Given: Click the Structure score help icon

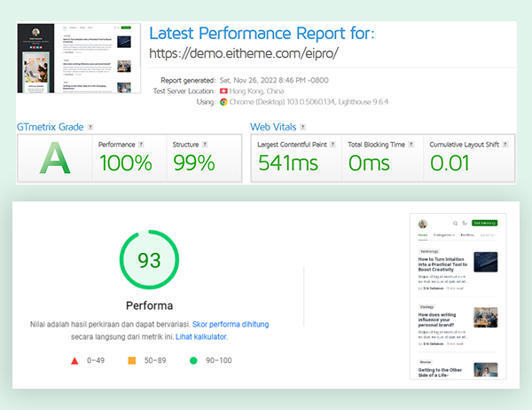Looking at the screenshot, I should click(x=202, y=145).
